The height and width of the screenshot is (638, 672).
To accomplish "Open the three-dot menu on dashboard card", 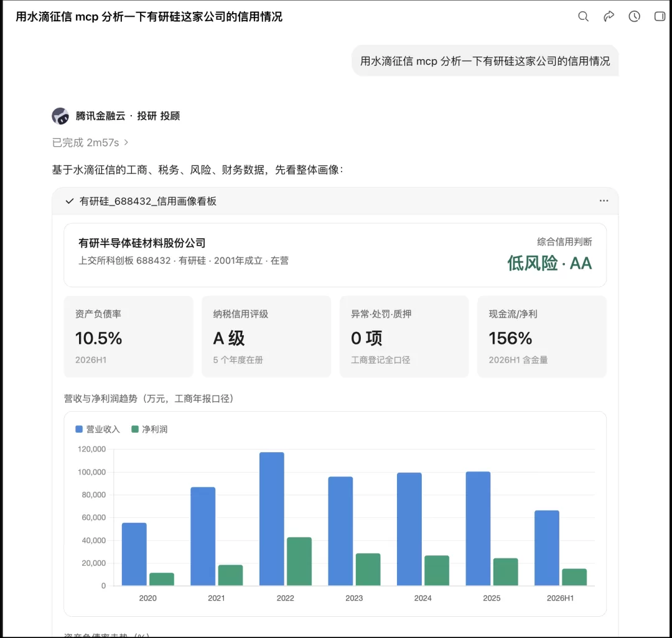I will tap(604, 201).
